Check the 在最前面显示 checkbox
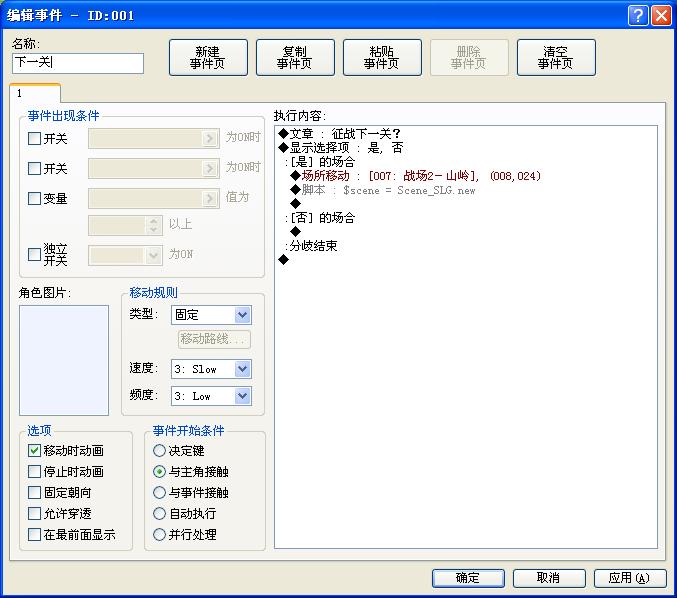This screenshot has height=598, width=677. click(x=34, y=535)
